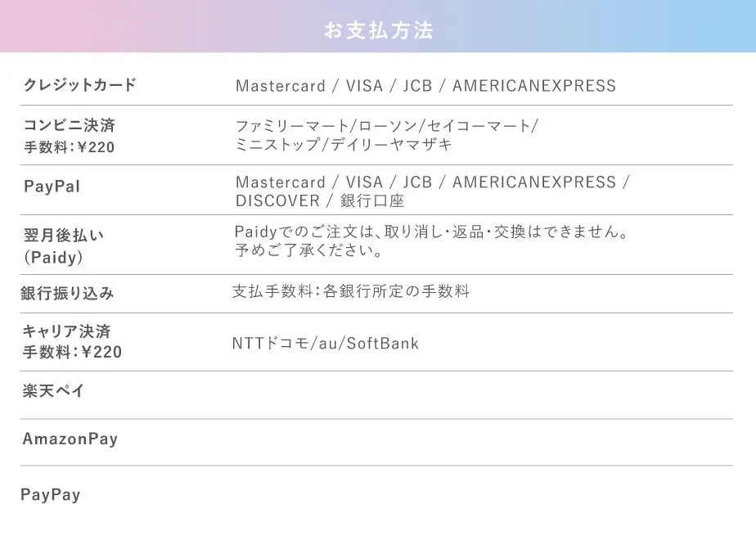Select the 銀行振り込み payment label
756x540 pixels.
coord(67,293)
